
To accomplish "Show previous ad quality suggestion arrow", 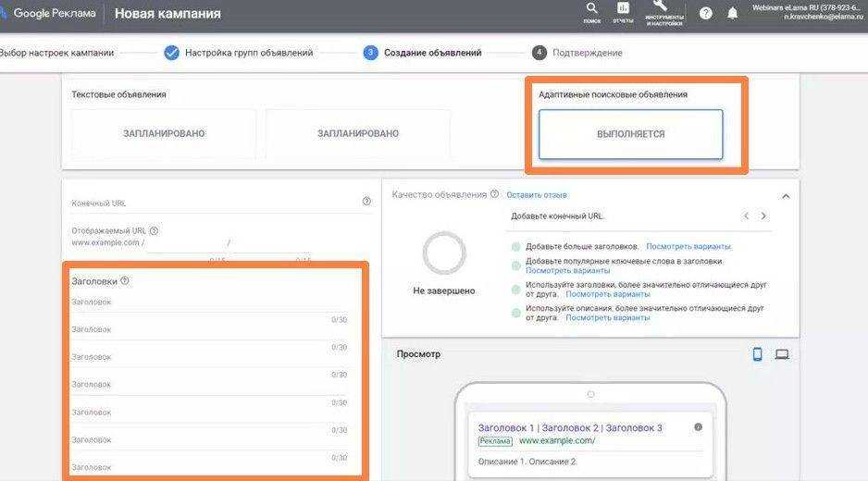I will click(x=746, y=216).
